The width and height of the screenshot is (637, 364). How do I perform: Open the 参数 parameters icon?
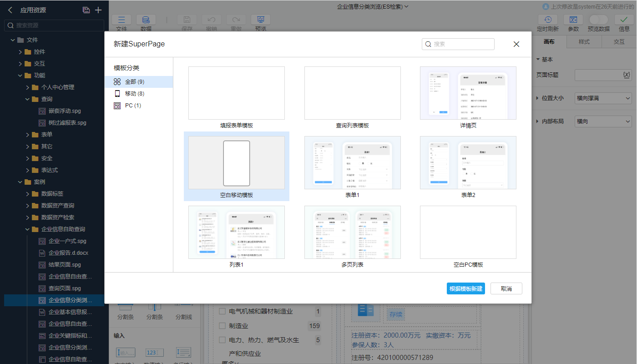point(573,20)
